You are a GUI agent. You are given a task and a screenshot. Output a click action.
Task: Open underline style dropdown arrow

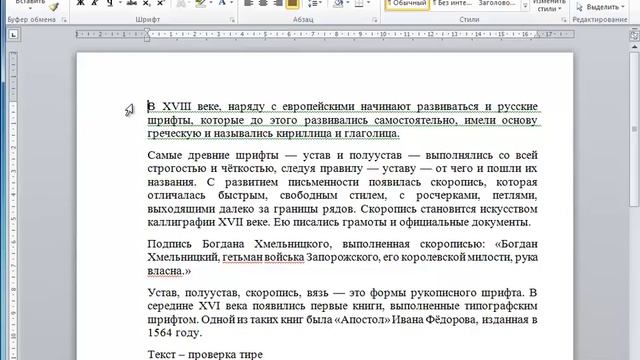[x=120, y=3]
